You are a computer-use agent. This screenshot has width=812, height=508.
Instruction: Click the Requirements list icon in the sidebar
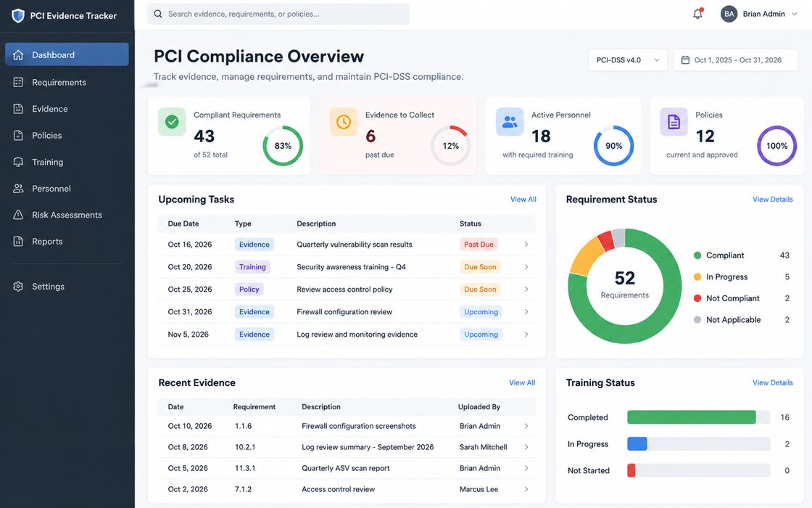point(18,82)
